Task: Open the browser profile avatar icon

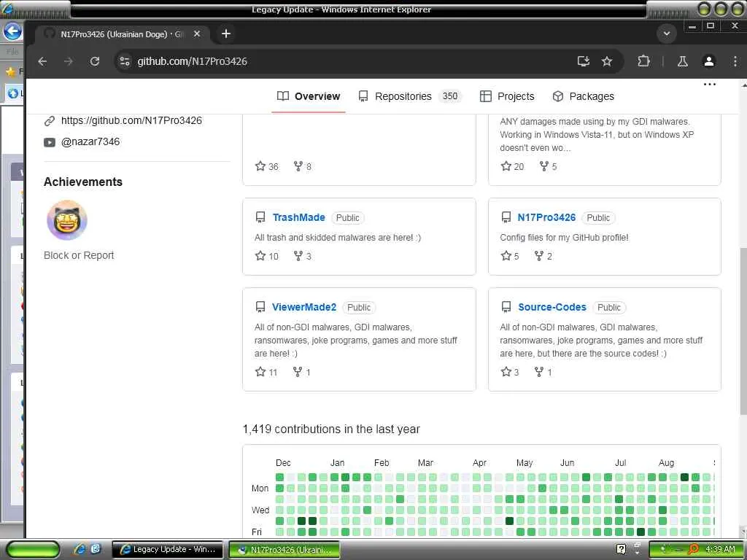Action: click(x=709, y=61)
